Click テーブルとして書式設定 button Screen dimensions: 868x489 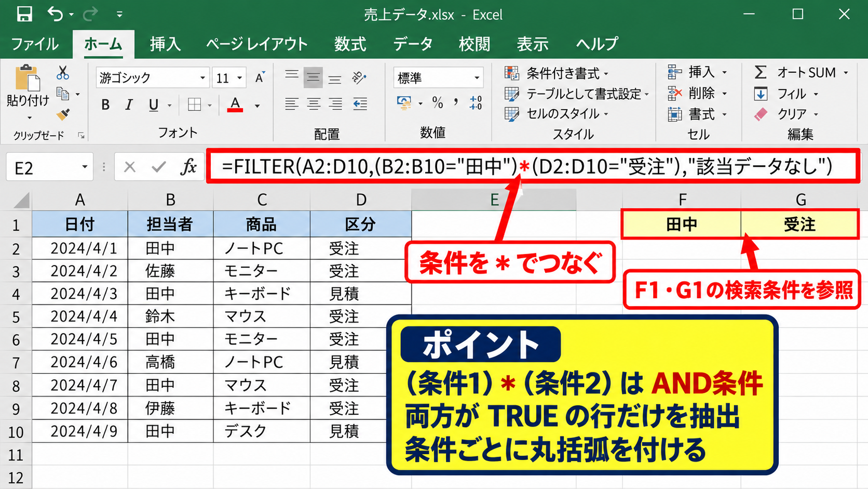[577, 94]
